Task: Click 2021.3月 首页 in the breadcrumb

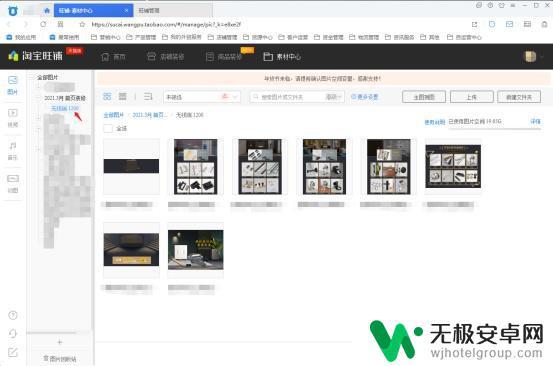Action: pyautogui.click(x=150, y=115)
